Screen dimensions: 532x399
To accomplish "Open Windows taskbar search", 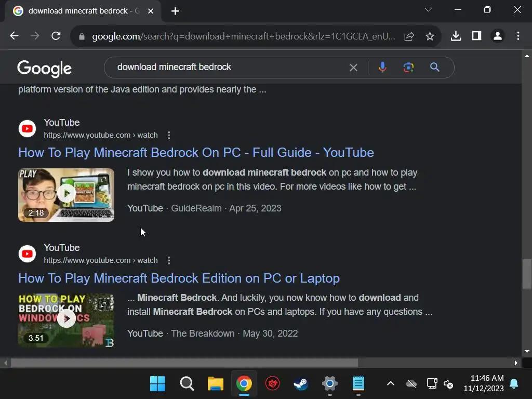I will pyautogui.click(x=187, y=384).
